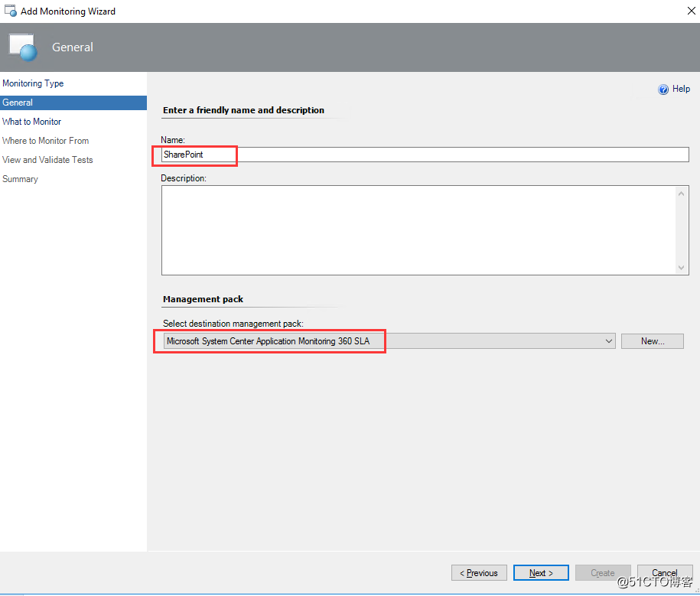This screenshot has width=700, height=596.
Task: Click into the Description text area
Action: pos(418,230)
